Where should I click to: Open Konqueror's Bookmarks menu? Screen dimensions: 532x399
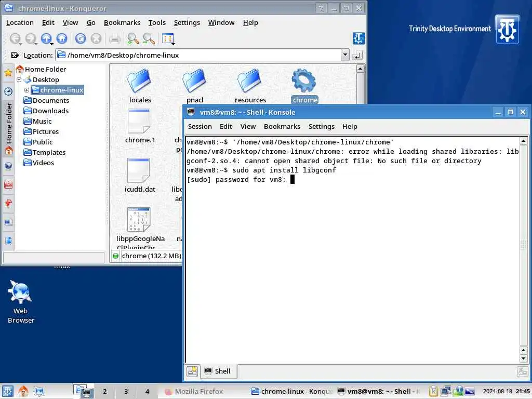122,23
